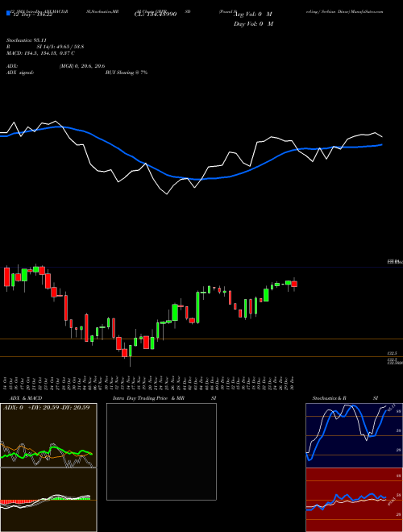Click the 'BUY Slowing @ 7%' signal text
The image size is (403, 532).
point(127,73)
